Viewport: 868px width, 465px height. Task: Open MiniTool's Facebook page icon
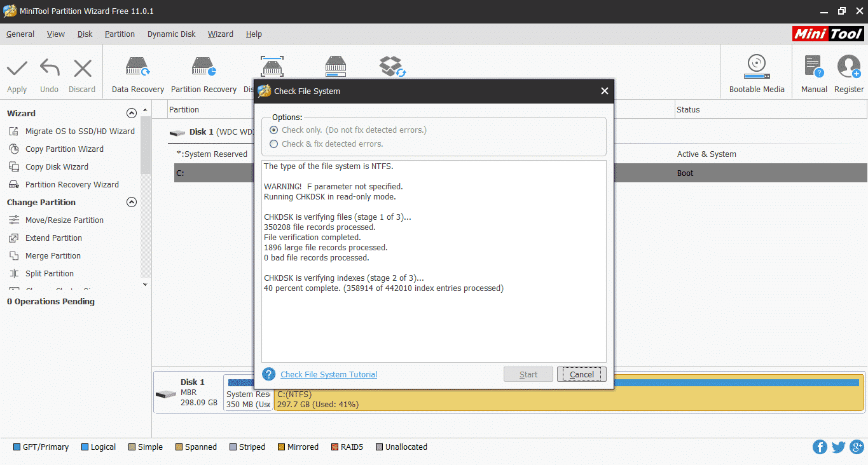[820, 447]
